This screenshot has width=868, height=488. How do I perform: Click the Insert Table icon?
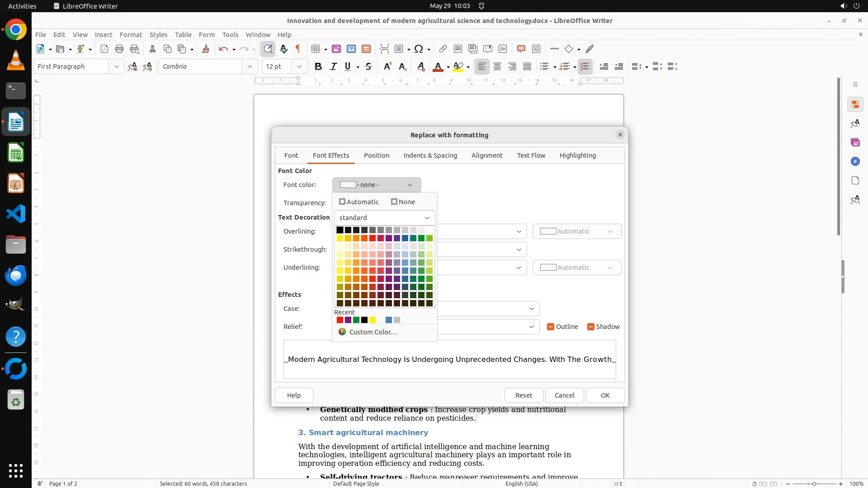[316, 49]
